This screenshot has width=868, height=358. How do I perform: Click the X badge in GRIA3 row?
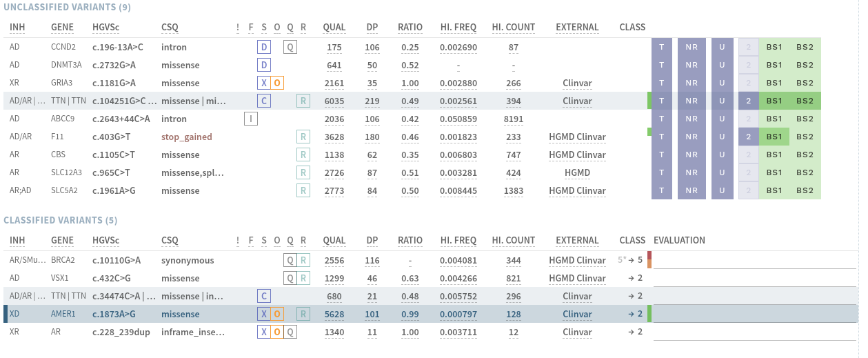coord(263,83)
